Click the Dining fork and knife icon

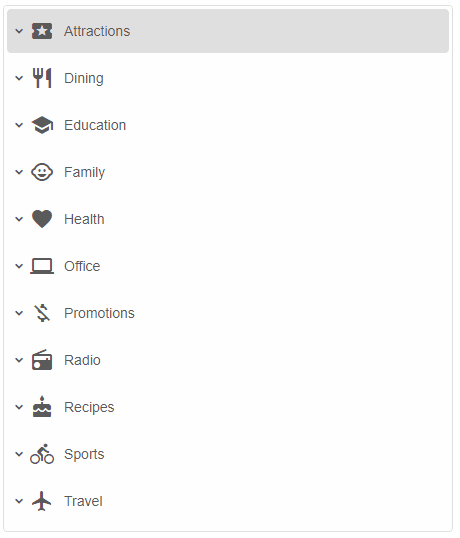pos(42,78)
